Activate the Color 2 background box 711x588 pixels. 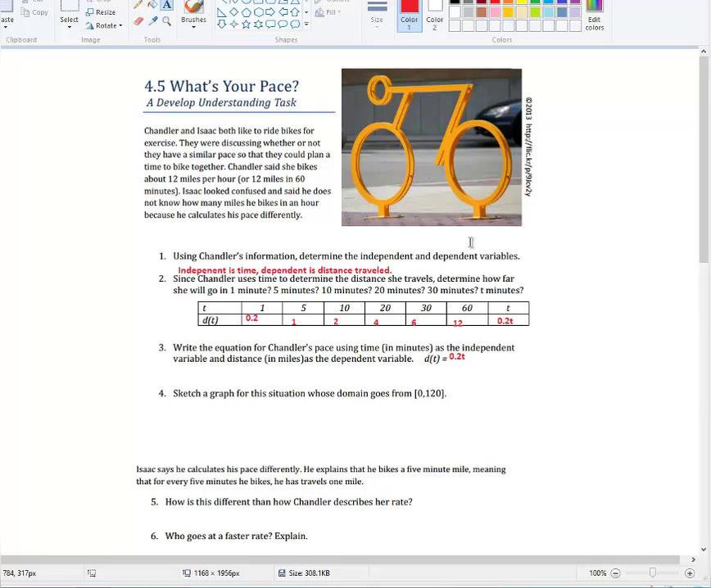434,15
